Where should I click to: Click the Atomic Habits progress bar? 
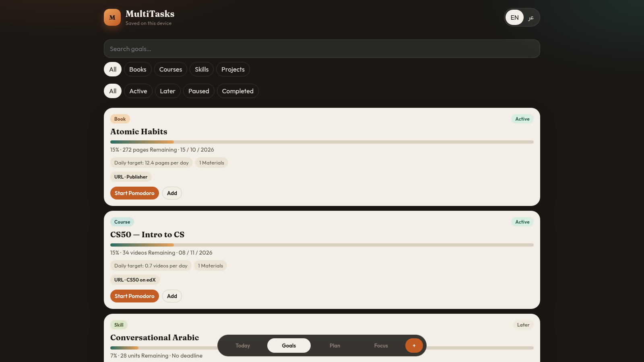322,142
